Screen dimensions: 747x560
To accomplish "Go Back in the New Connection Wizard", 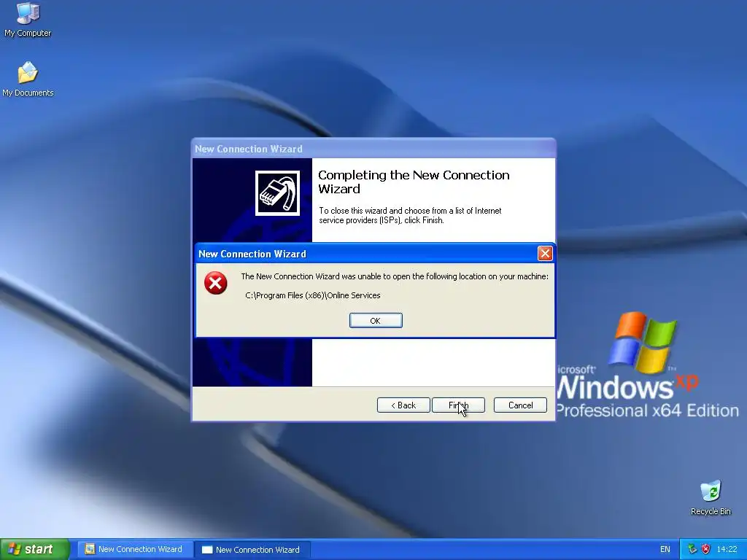I will pos(403,405).
